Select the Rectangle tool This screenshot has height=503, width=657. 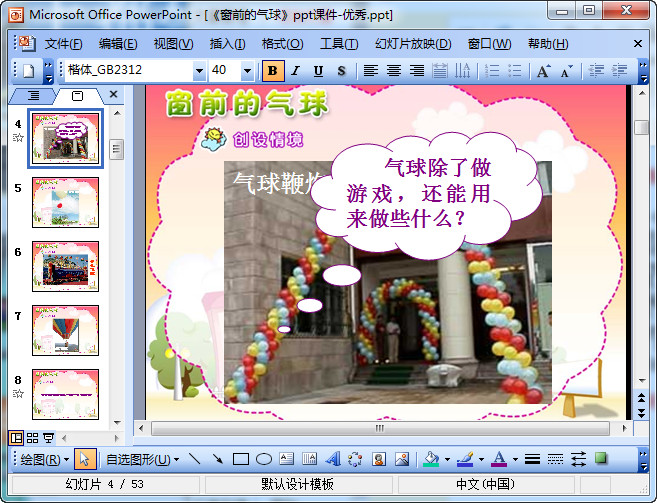click(x=241, y=459)
